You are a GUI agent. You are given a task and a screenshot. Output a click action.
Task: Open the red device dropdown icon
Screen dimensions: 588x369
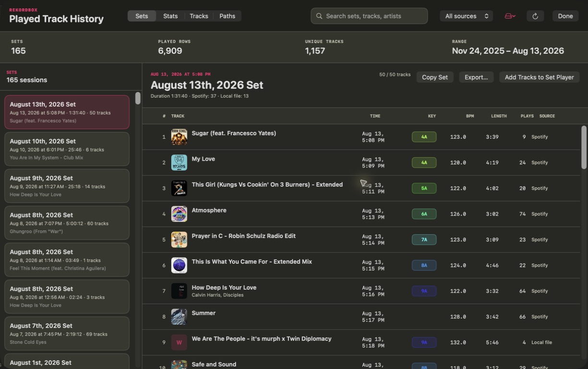click(510, 16)
